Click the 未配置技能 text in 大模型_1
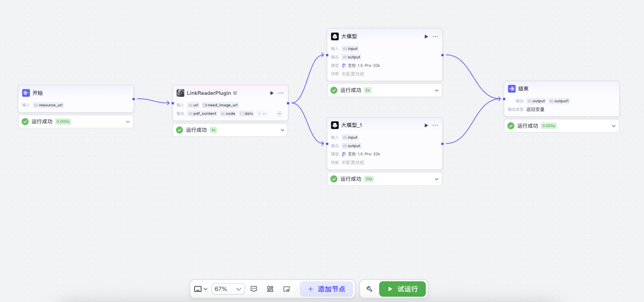The image size is (644, 302). coord(353,163)
